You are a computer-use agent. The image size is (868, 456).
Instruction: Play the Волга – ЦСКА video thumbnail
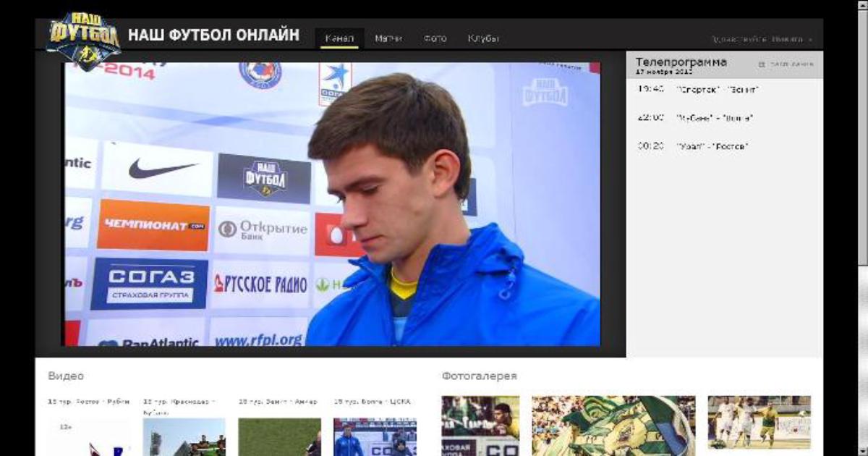[375, 436]
